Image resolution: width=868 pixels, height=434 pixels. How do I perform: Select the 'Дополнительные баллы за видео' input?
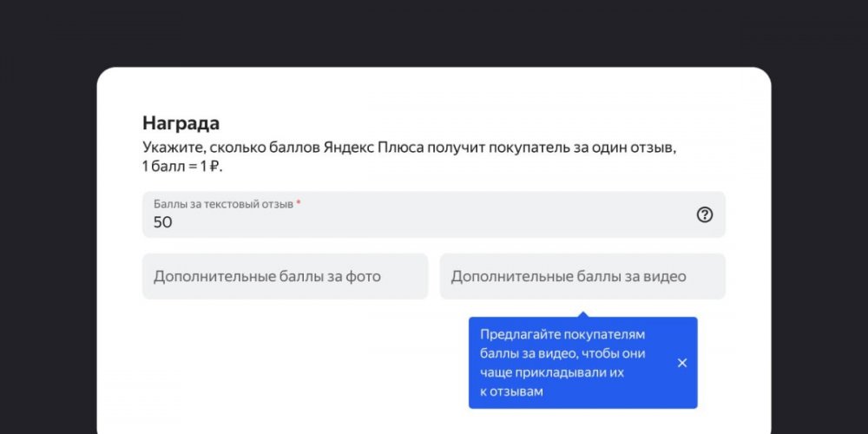tap(582, 277)
